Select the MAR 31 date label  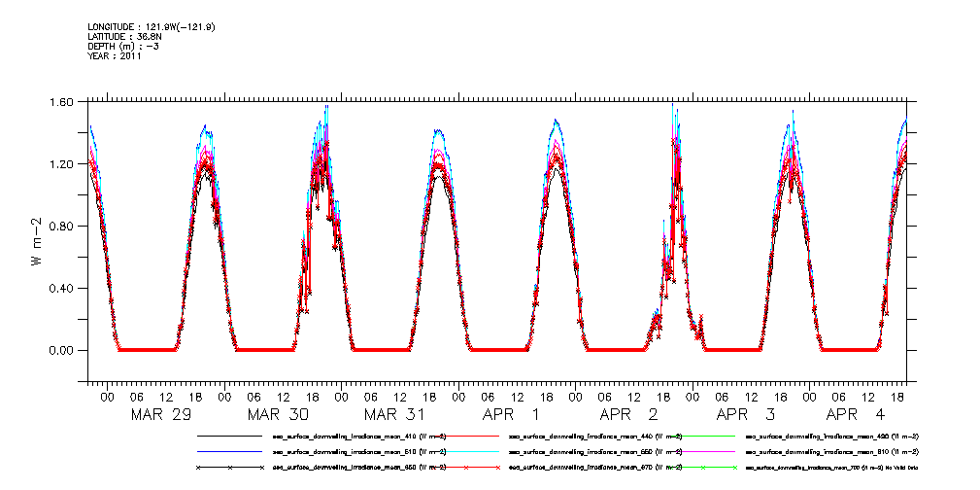395,414
